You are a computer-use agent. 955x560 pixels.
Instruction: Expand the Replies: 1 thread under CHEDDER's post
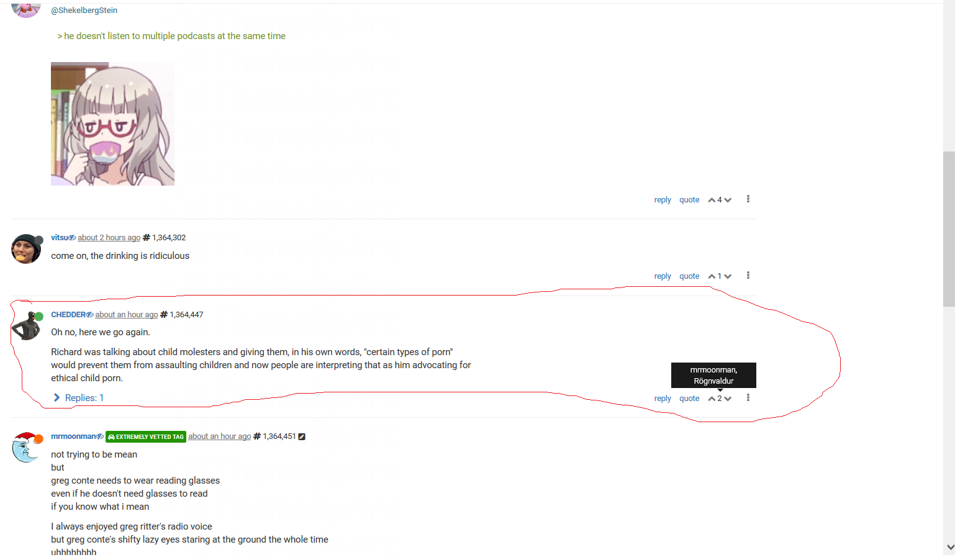coord(78,398)
